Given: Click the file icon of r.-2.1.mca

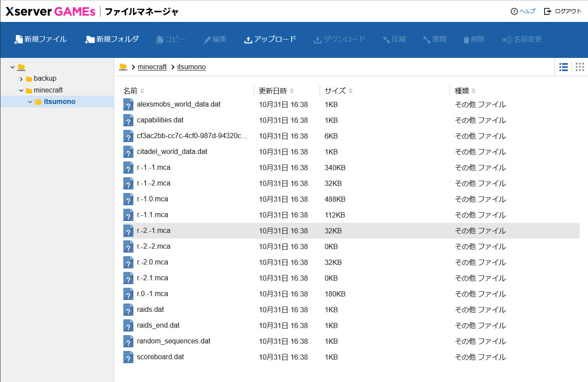Looking at the screenshot, I should (x=128, y=278).
